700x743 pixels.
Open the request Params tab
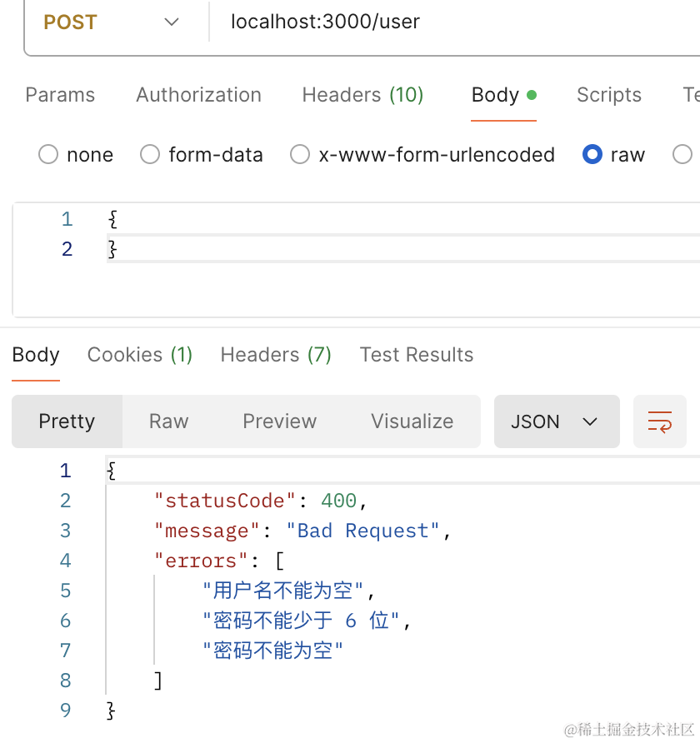[60, 95]
